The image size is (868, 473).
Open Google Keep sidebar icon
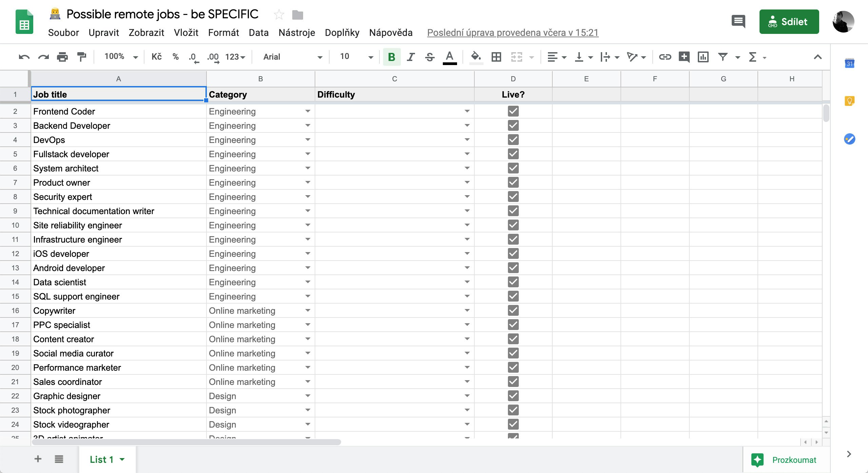[849, 101]
